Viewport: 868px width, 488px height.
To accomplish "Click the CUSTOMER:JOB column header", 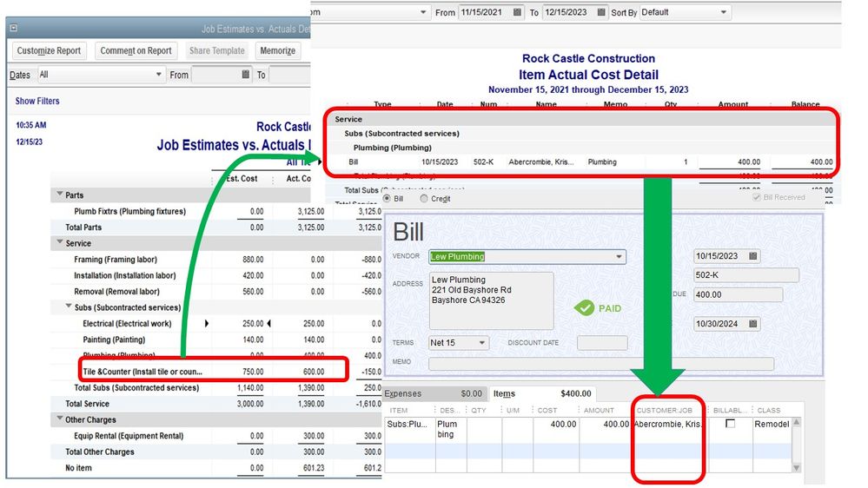I will [665, 411].
